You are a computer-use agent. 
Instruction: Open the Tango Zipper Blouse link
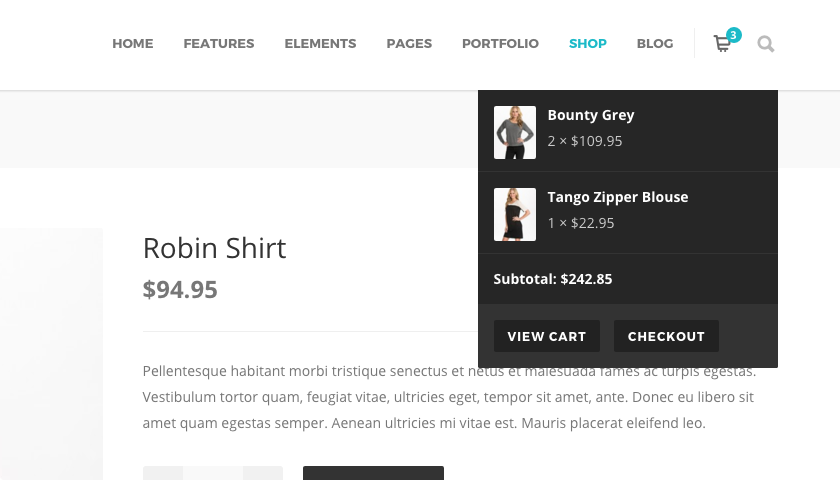[x=618, y=197]
